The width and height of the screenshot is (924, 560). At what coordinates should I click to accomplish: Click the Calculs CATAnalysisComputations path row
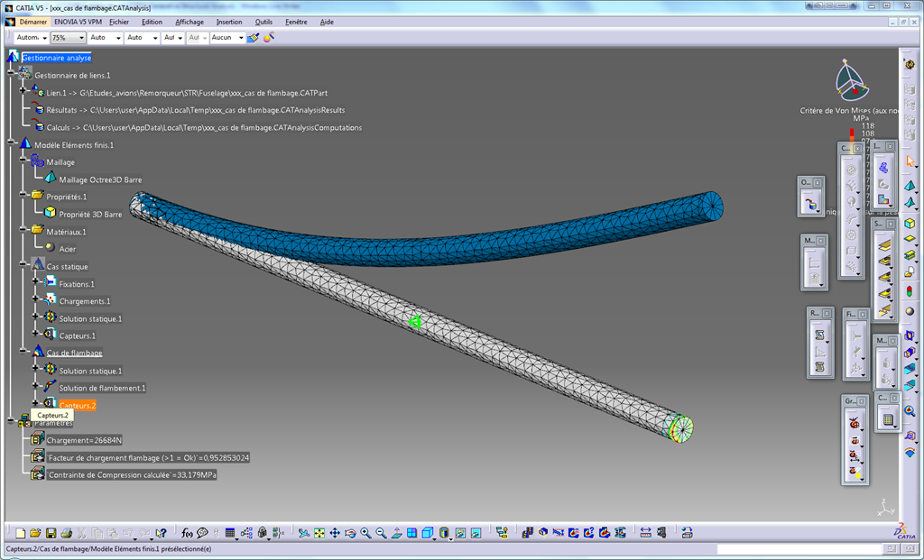point(204,127)
